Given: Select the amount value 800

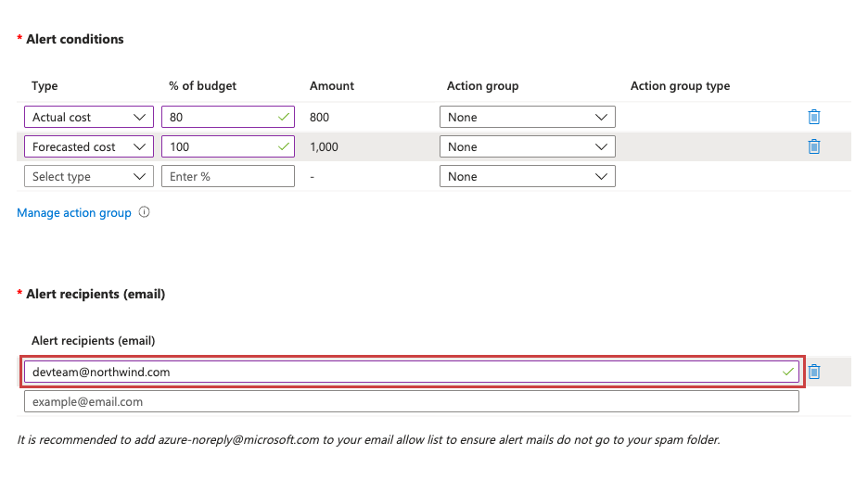Looking at the screenshot, I should 319,118.
